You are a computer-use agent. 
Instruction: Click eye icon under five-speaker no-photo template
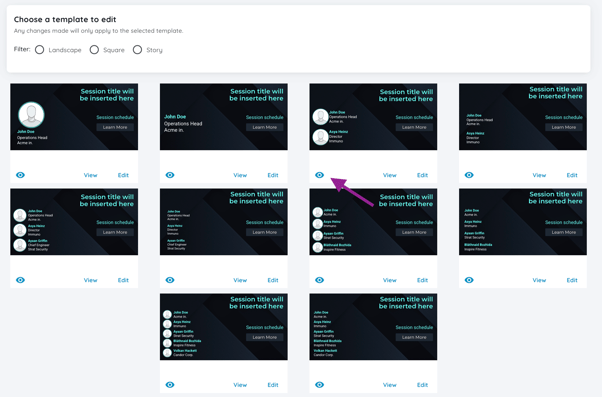pyautogui.click(x=319, y=385)
